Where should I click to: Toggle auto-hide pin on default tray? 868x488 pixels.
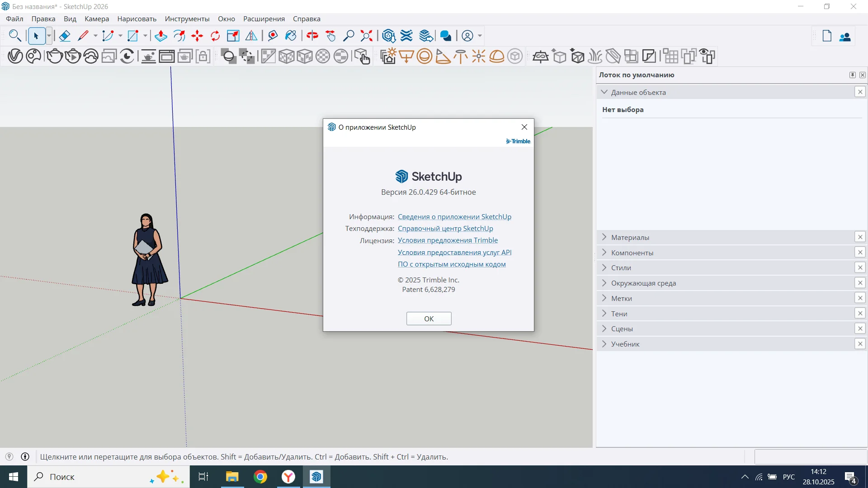(853, 75)
